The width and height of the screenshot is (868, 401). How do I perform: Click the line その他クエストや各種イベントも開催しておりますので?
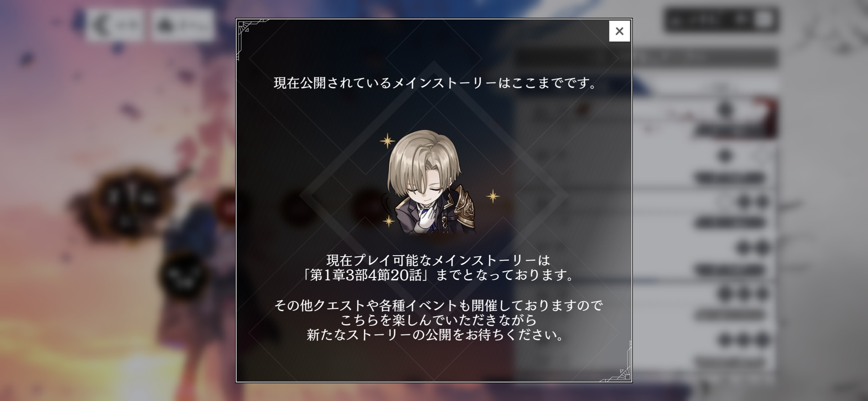(438, 305)
